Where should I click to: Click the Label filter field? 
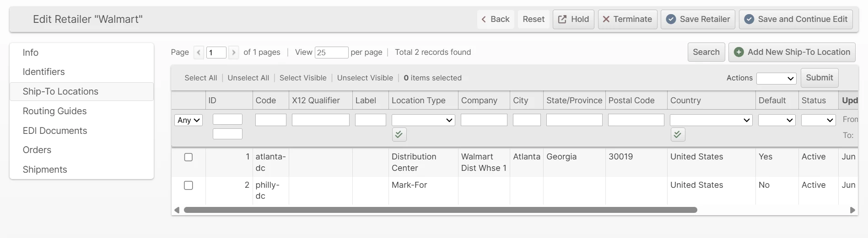pos(371,120)
